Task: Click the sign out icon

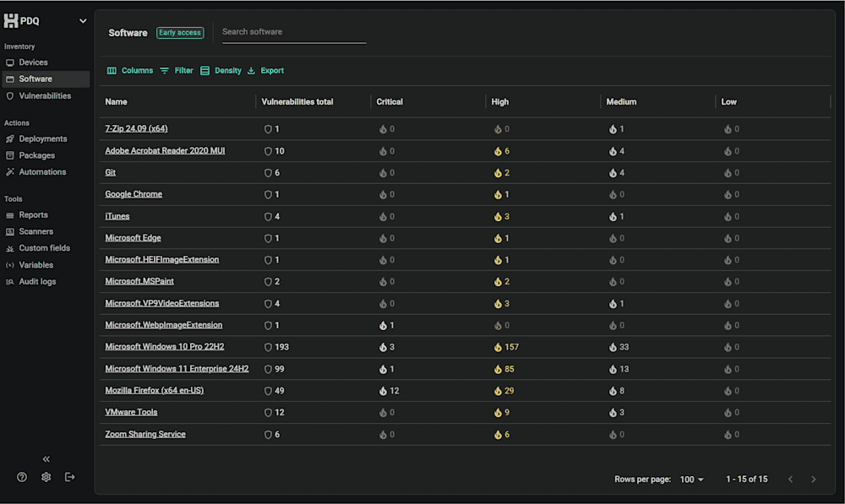Action: pos(69,477)
